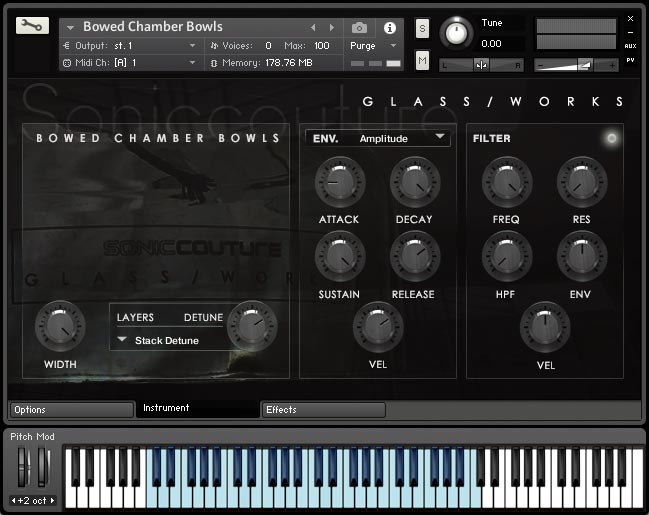Open the instrument info icon

(389, 28)
